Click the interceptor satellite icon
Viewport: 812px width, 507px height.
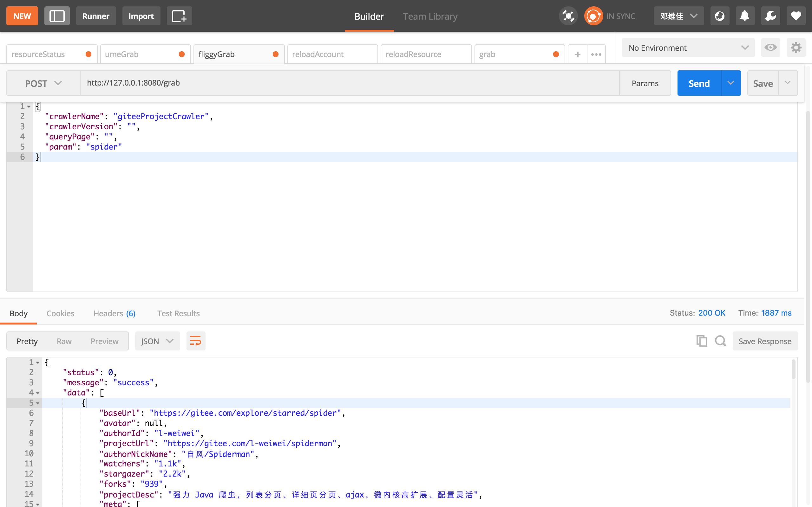coord(568,16)
